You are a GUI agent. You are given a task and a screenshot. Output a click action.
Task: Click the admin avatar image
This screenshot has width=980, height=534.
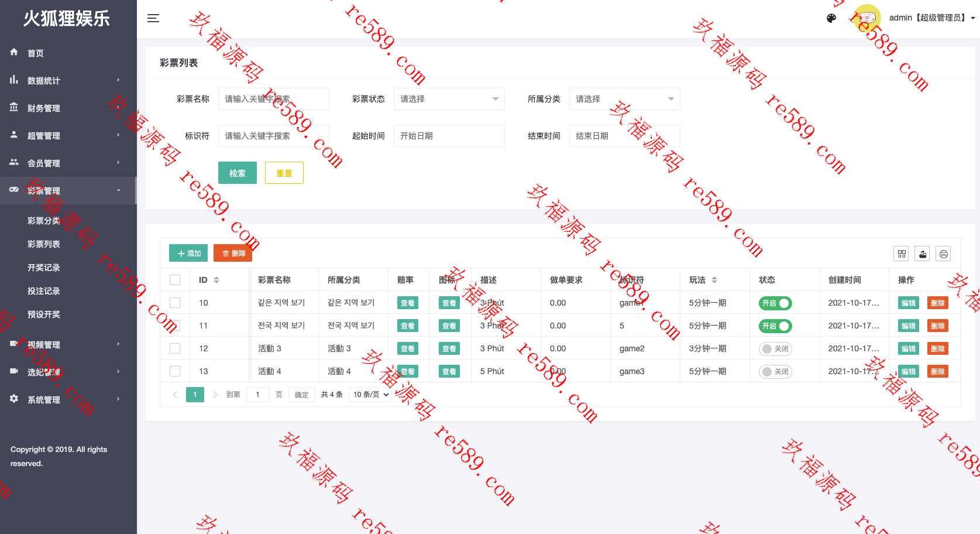pos(866,18)
